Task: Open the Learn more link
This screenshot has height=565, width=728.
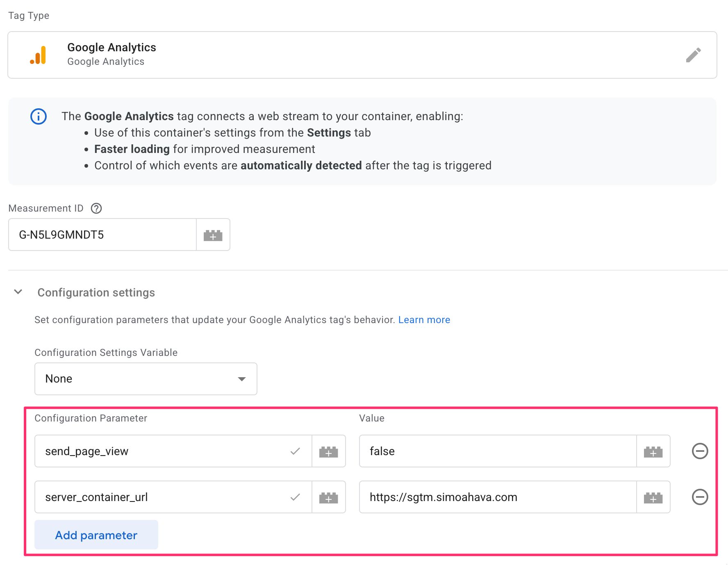Action: 424,320
